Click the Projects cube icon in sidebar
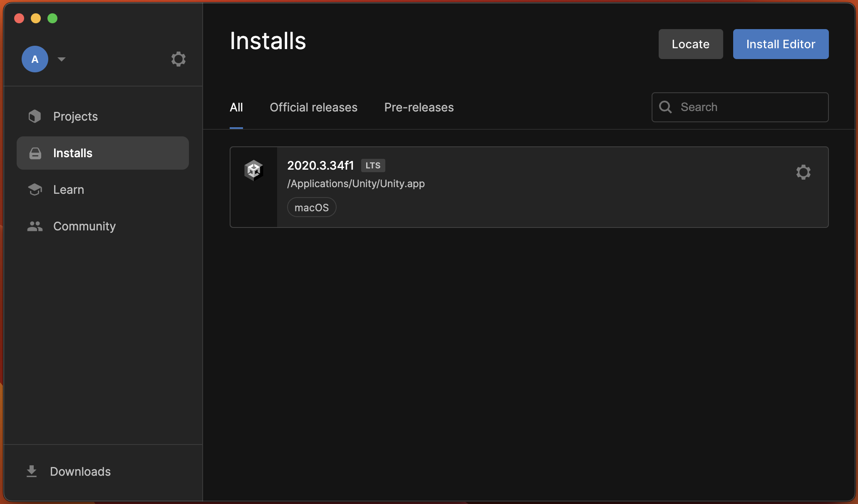The height and width of the screenshot is (504, 858). point(35,116)
